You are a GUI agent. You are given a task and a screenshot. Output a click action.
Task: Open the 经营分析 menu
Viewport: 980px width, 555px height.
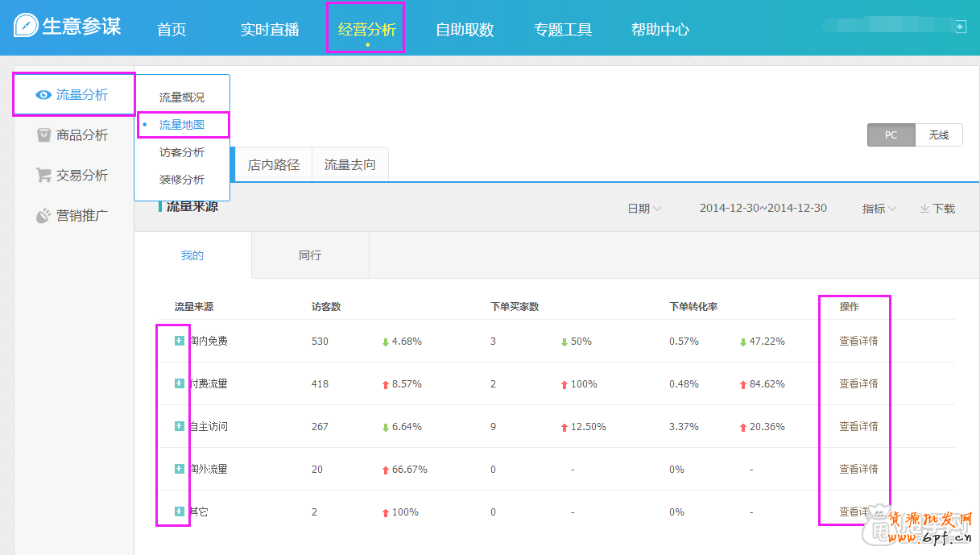pyautogui.click(x=366, y=28)
